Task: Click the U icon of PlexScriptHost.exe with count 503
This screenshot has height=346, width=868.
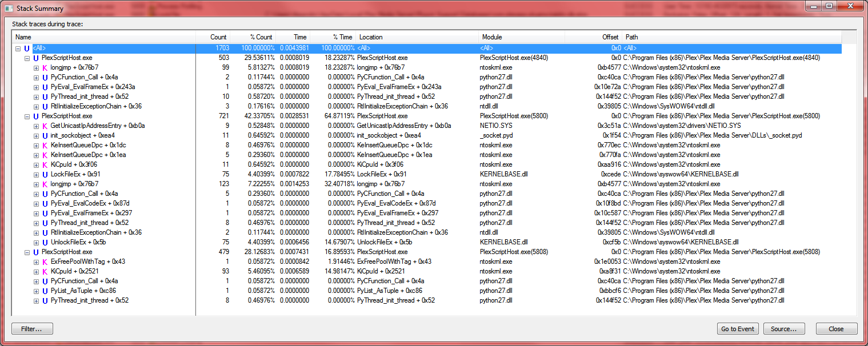Action: (x=36, y=58)
